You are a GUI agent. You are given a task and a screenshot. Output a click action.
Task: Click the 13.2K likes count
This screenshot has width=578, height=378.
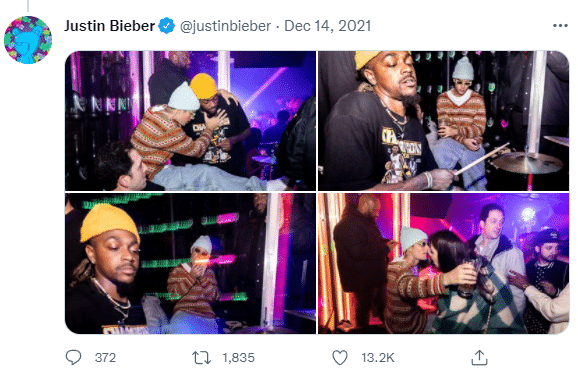[378, 358]
